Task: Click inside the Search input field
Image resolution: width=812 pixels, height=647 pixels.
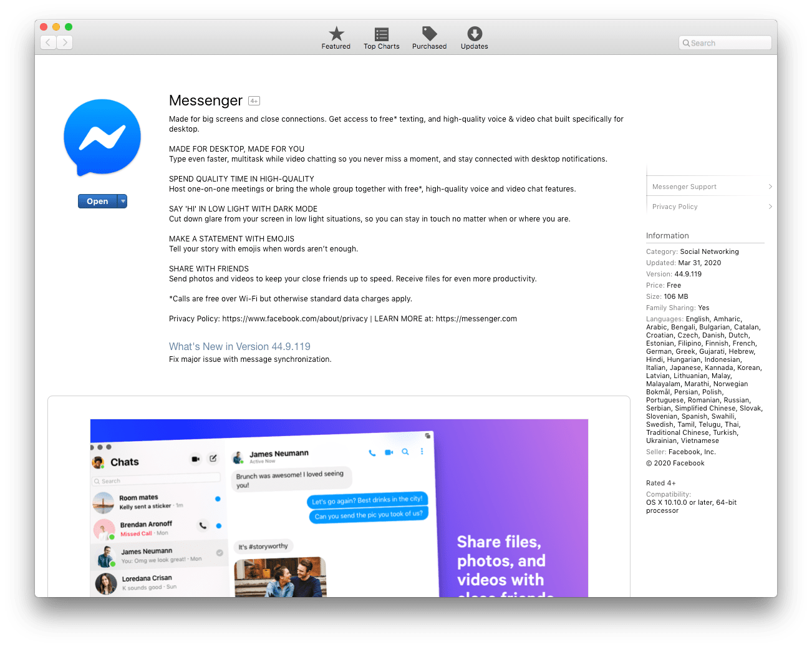Action: 725,43
